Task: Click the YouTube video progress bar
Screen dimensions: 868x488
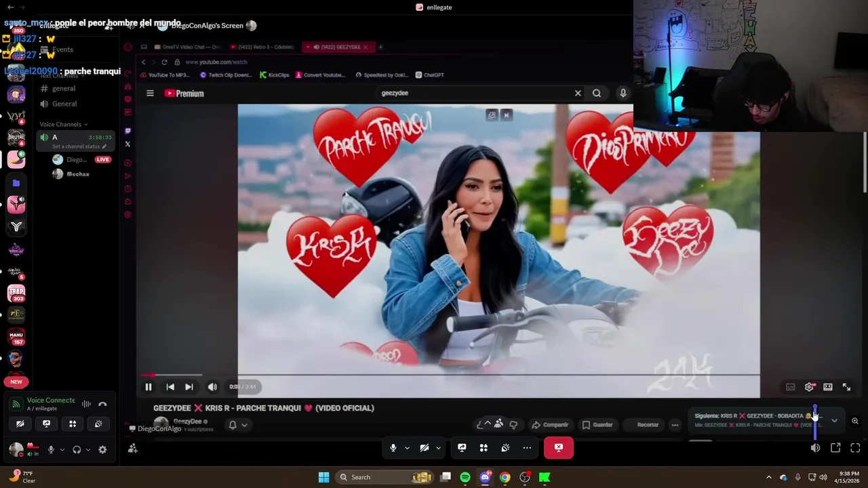Action: [x=450, y=374]
